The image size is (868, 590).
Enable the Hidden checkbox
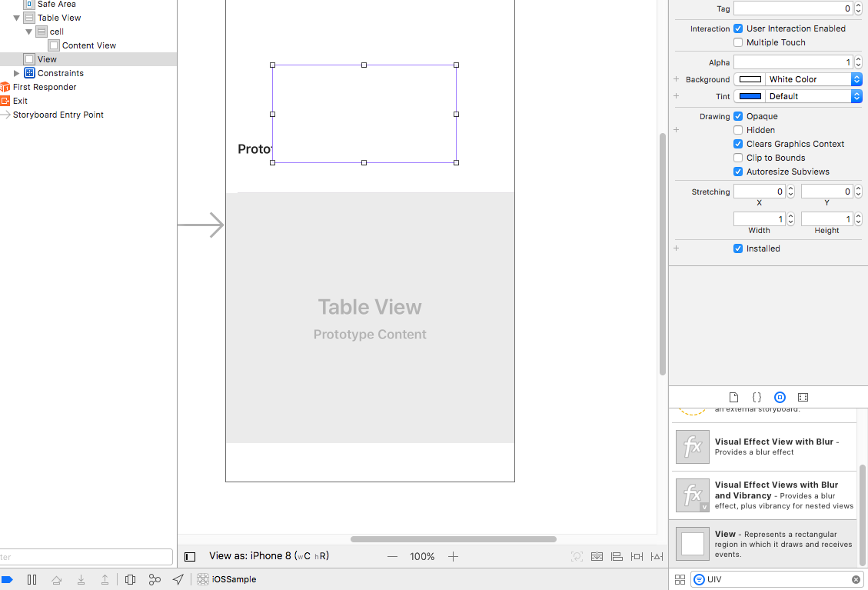pyautogui.click(x=738, y=130)
